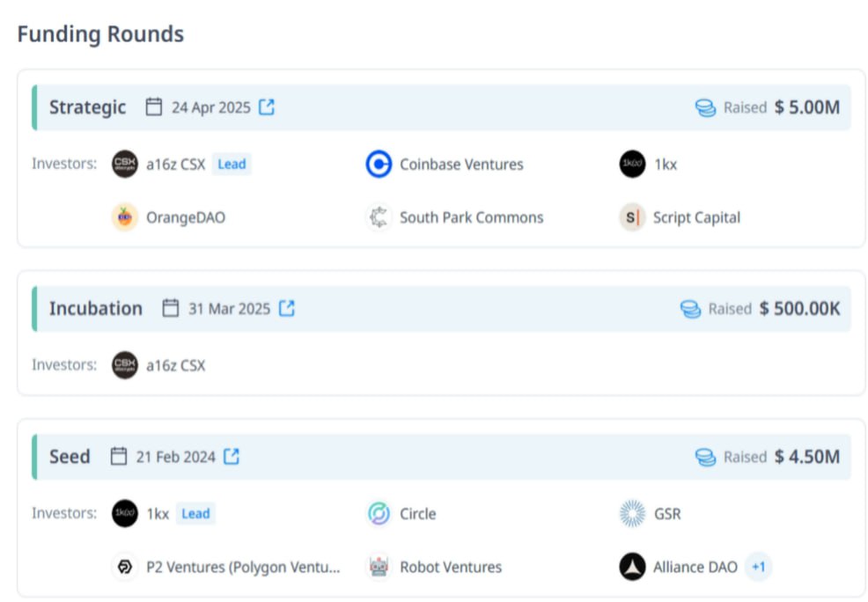Open a16z CSX investor in Incubation round
868x602 pixels.
(x=175, y=366)
